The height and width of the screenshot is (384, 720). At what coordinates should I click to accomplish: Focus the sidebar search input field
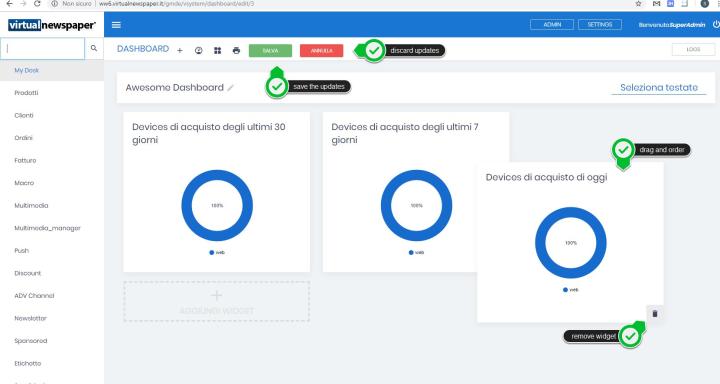tap(43, 48)
